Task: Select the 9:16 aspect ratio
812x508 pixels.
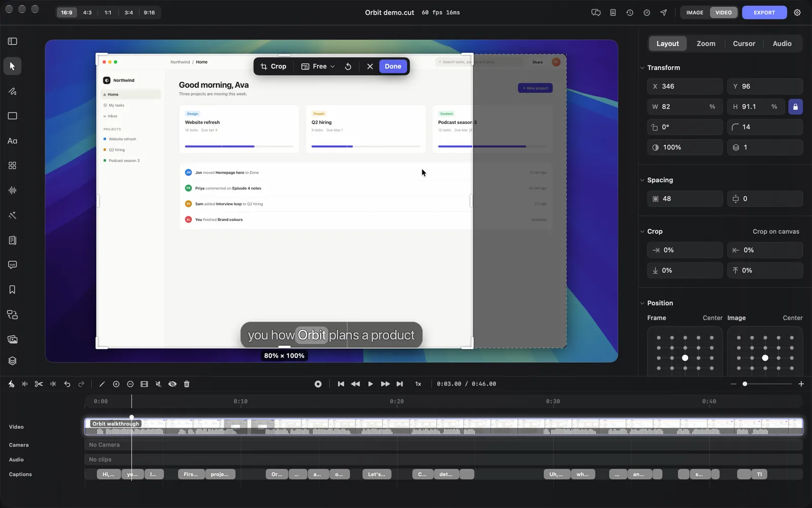Action: pos(149,13)
